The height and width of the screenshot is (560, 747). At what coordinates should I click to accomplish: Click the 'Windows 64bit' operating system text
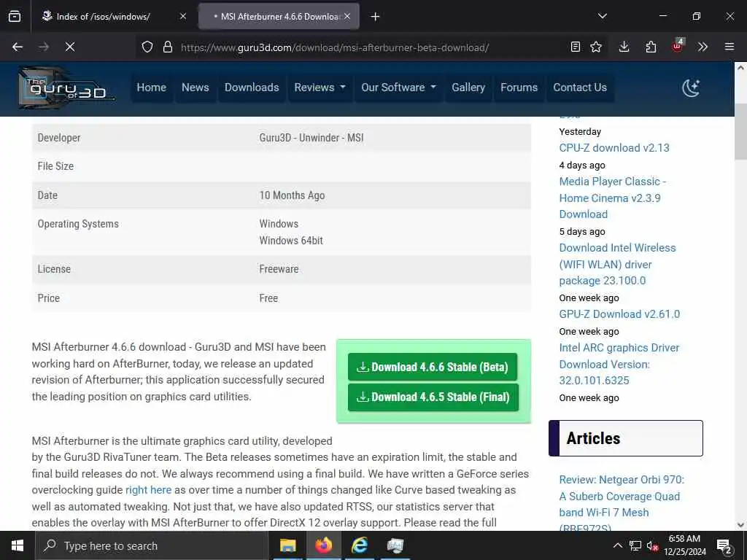pos(291,241)
